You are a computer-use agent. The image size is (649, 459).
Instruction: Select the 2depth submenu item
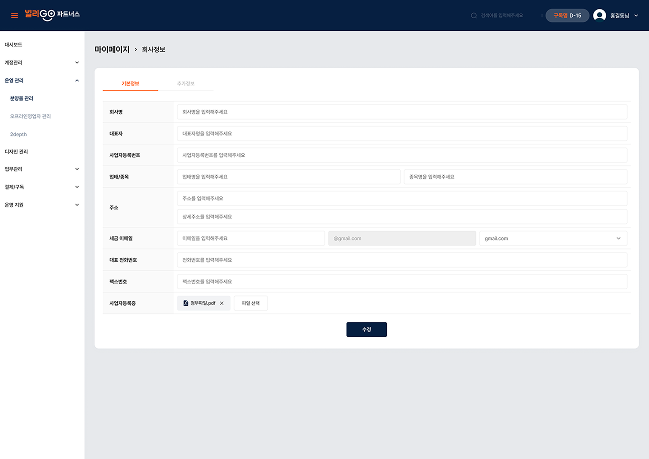[x=18, y=134]
